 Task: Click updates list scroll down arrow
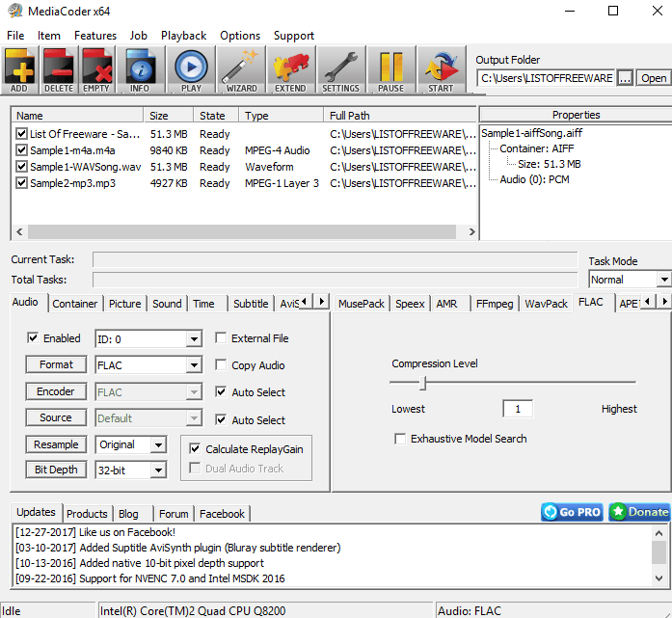point(659,578)
